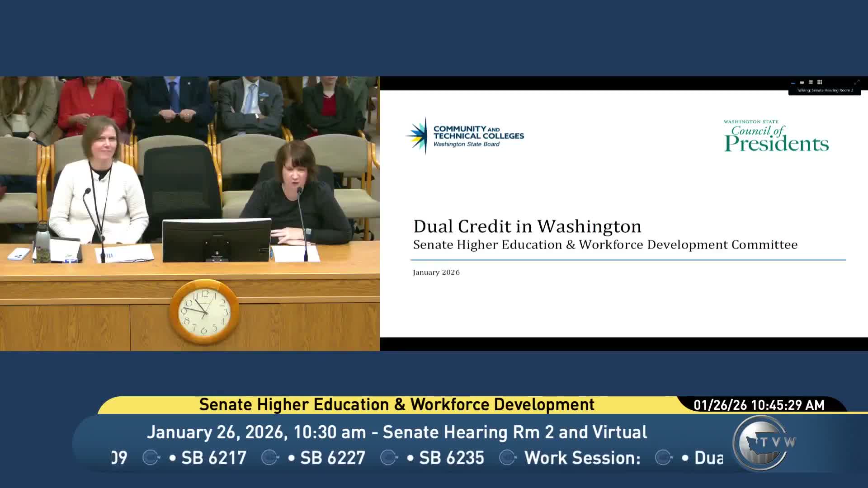This screenshot has width=868, height=488.
Task: Click the expand arrows icon in Zoom panel
Action: point(856,82)
